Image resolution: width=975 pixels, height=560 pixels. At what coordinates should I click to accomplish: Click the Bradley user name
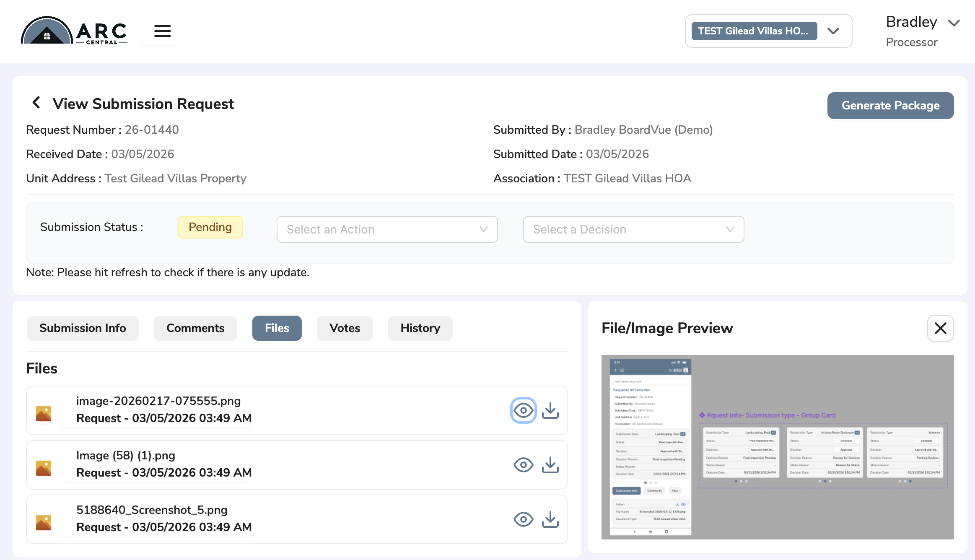[x=911, y=22]
